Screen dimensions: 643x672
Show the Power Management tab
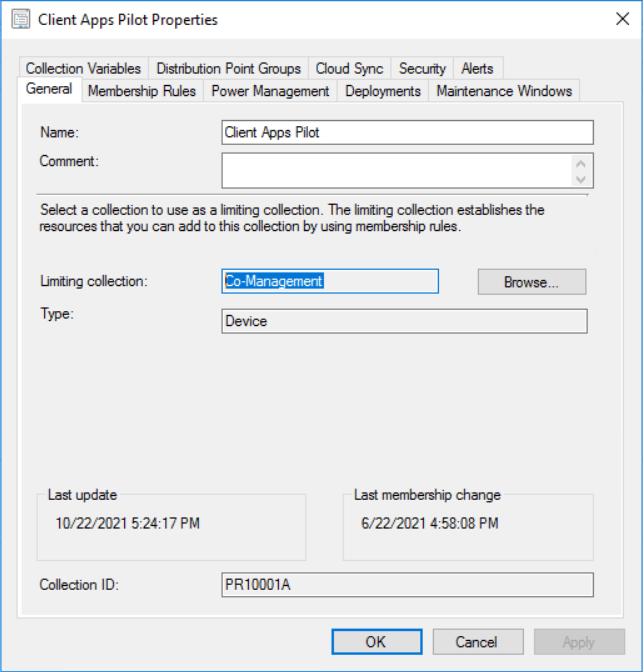270,91
